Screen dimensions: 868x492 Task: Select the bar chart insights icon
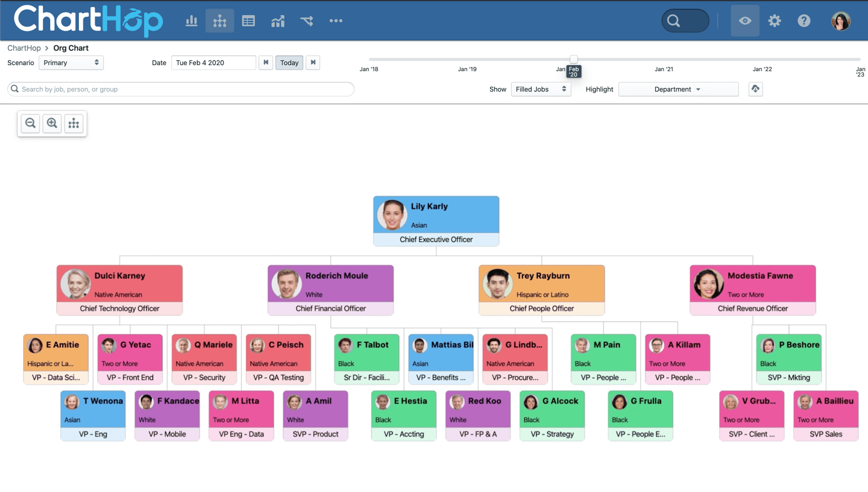click(x=191, y=20)
